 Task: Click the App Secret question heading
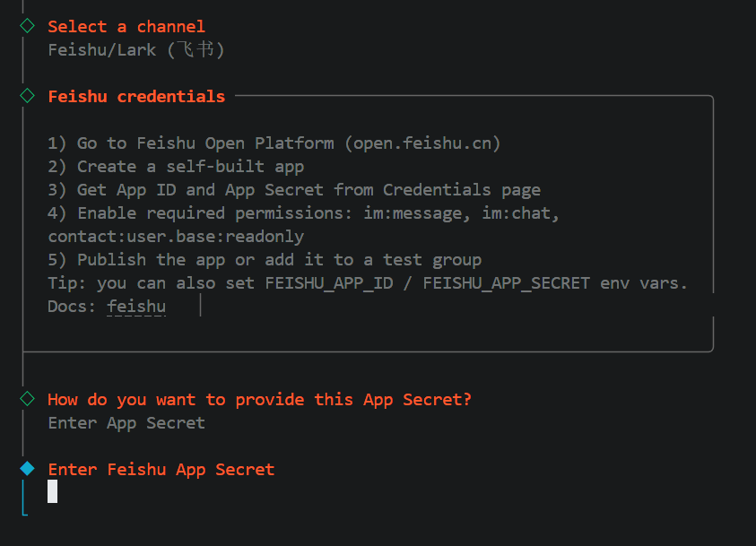pyautogui.click(x=260, y=400)
